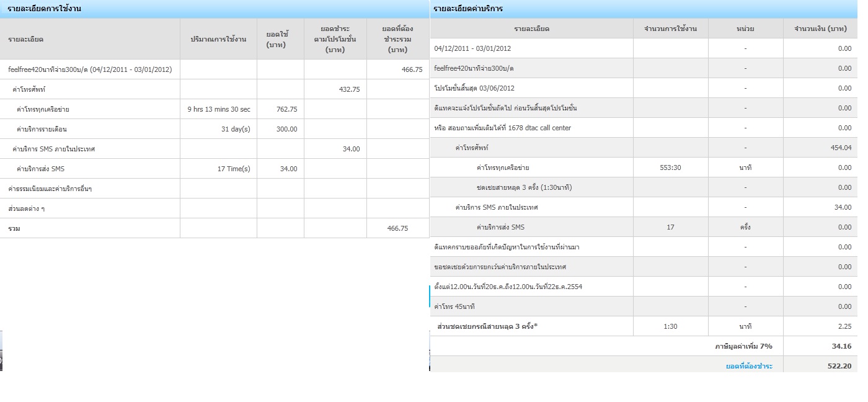Click 466.75 in the "รวม" row
Viewport: 868px width, 402px height.
397,228
